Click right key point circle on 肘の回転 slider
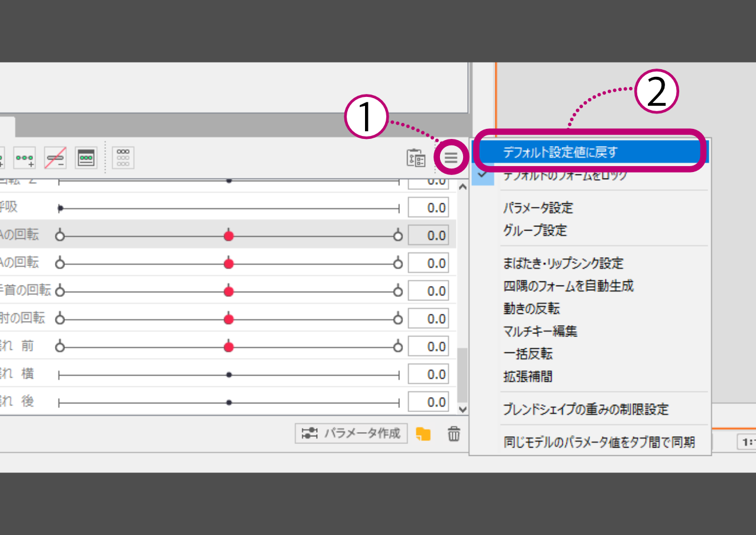Viewport: 756px width, 535px height. [398, 319]
